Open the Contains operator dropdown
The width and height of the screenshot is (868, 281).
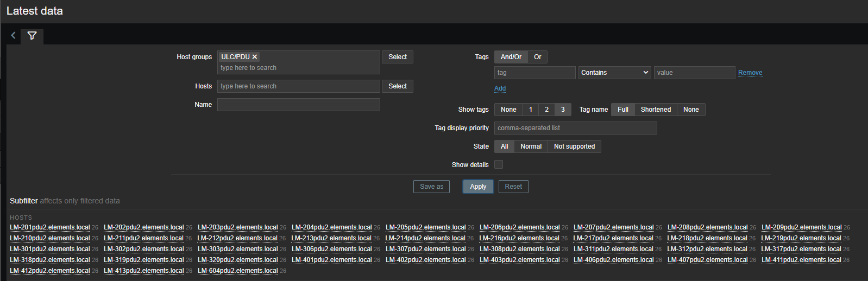click(x=614, y=73)
